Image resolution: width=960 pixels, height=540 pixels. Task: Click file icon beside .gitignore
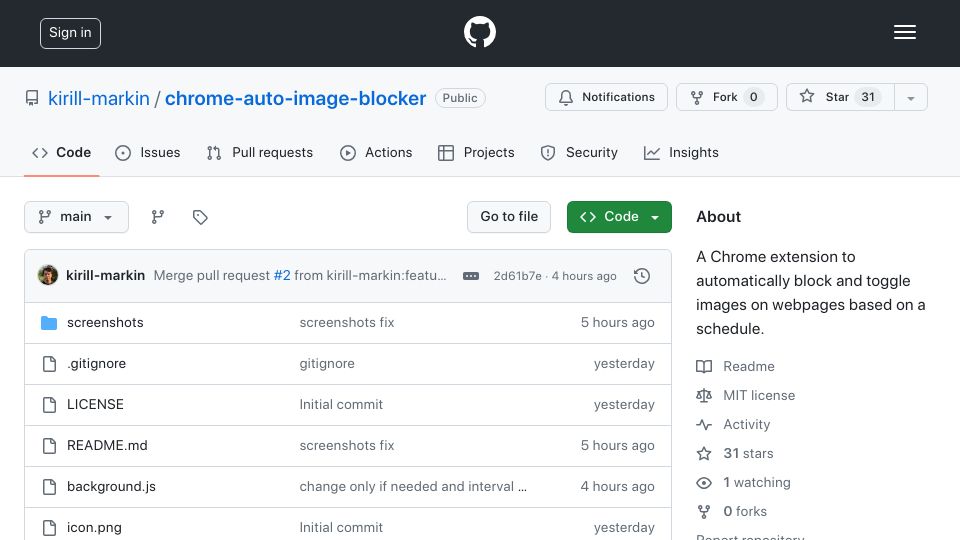tap(49, 364)
